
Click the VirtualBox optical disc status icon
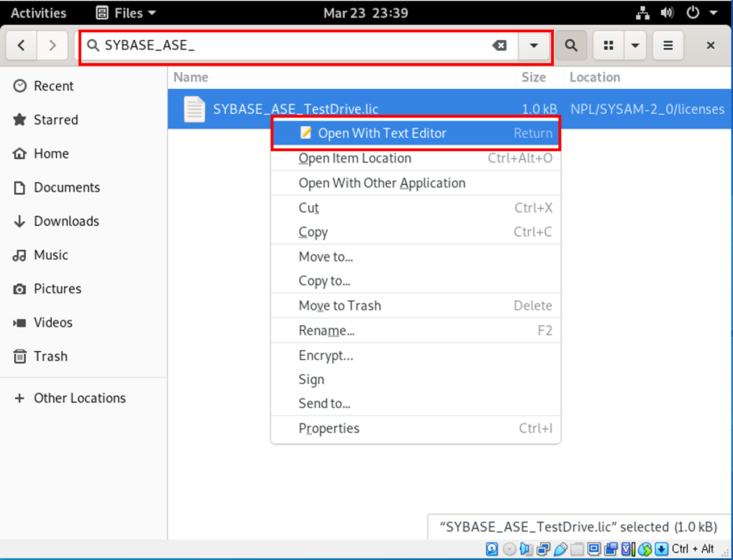point(510,549)
